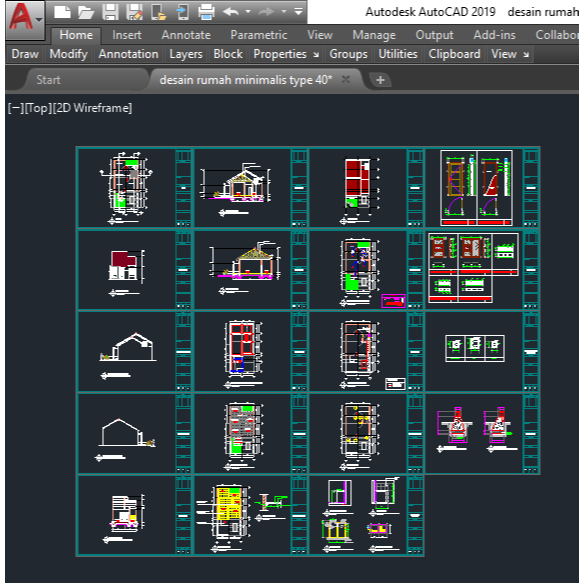
Task: Switch to the Start file tab
Action: (x=48, y=80)
